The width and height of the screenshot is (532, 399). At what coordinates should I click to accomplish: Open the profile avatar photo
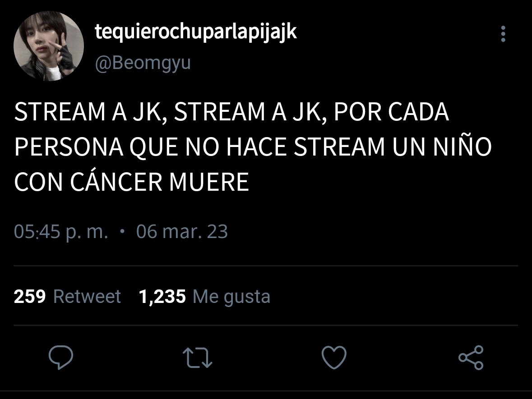coord(49,46)
